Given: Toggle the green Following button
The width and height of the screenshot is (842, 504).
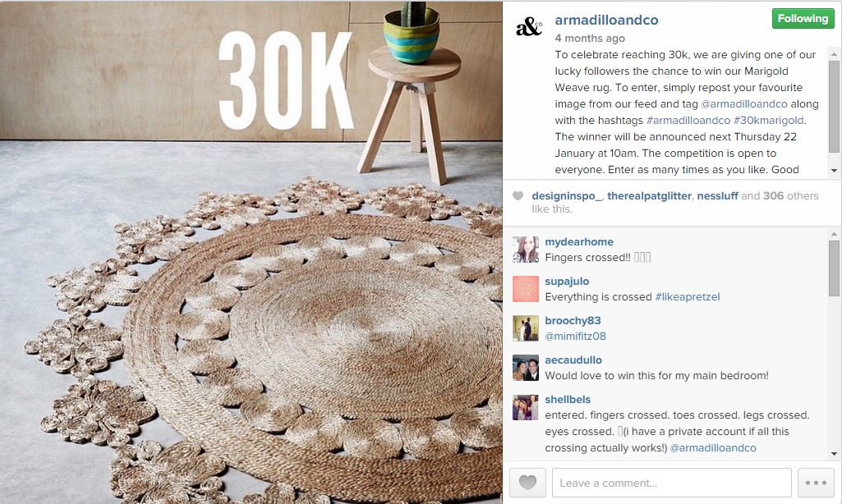Looking at the screenshot, I should (x=803, y=19).
